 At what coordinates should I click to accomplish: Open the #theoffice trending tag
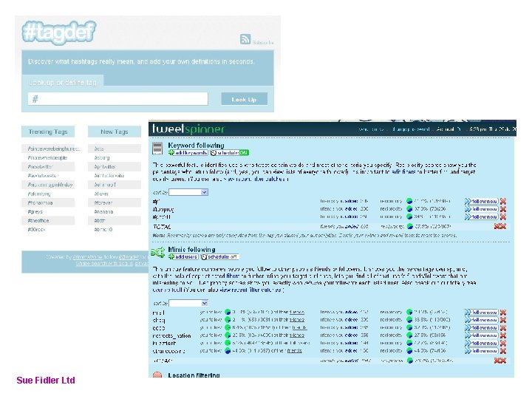38,220
